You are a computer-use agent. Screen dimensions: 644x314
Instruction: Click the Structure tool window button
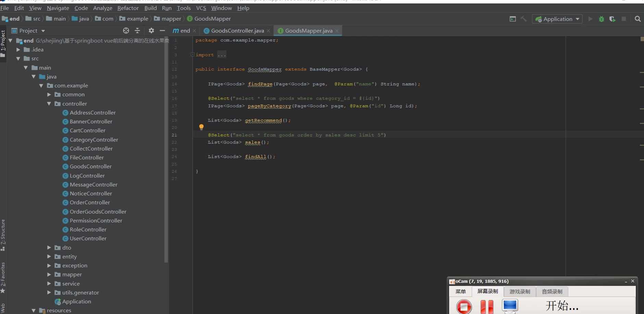point(3,233)
